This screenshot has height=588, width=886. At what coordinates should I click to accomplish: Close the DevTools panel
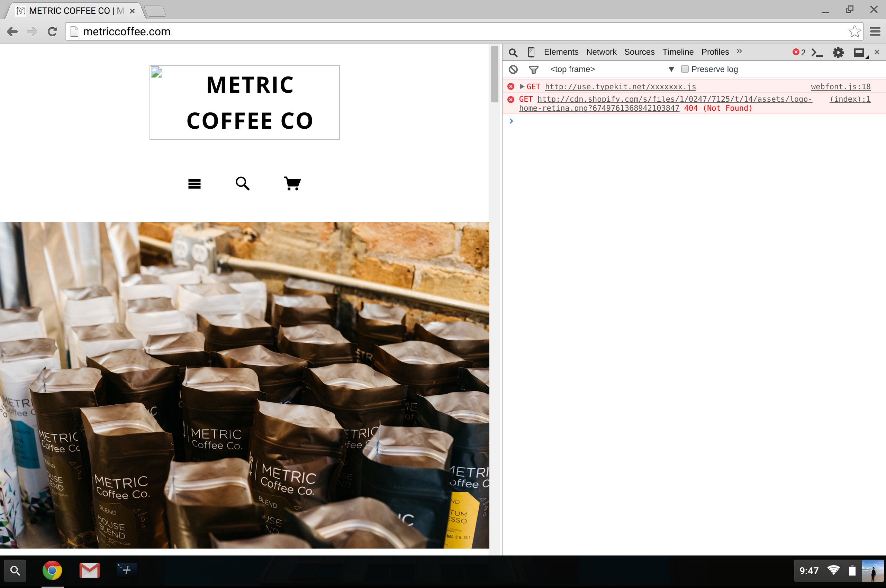tap(877, 52)
